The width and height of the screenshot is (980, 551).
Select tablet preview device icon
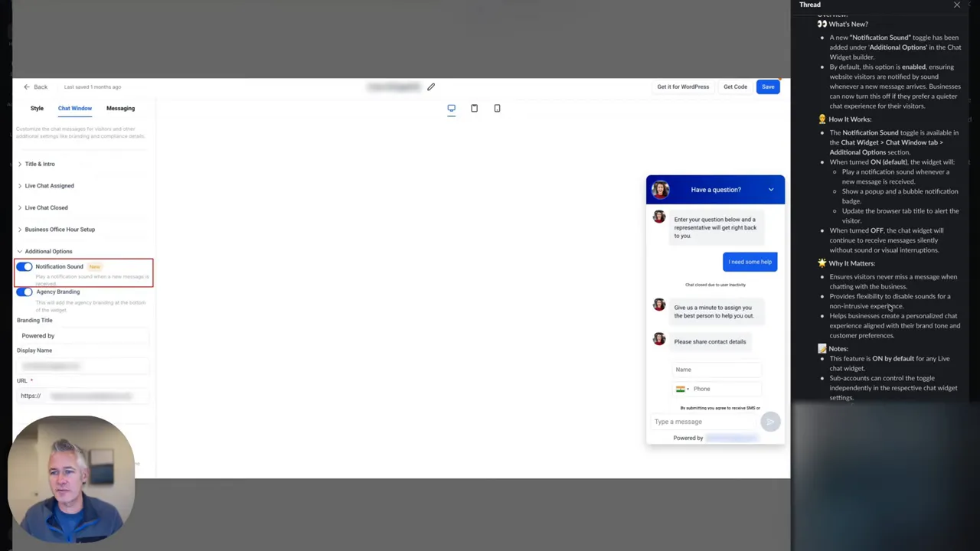[474, 109]
